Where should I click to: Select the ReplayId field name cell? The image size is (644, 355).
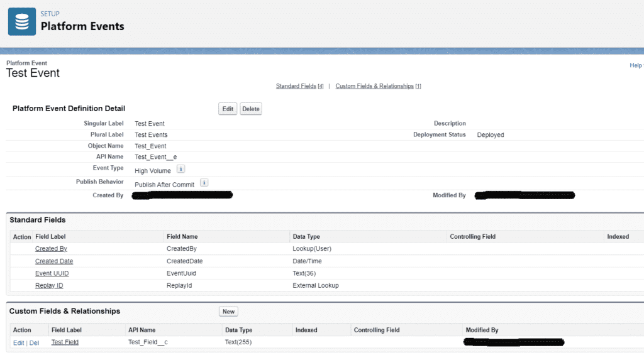coord(179,286)
